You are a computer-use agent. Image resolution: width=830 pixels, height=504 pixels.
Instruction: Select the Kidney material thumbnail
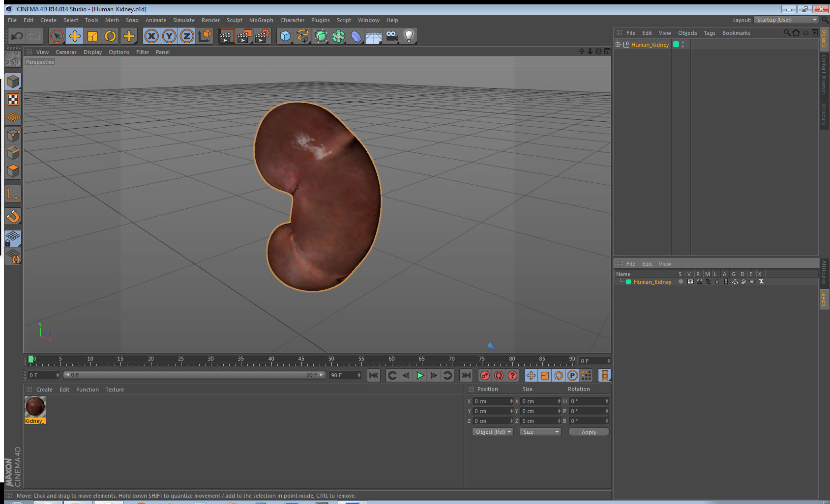tap(35, 406)
